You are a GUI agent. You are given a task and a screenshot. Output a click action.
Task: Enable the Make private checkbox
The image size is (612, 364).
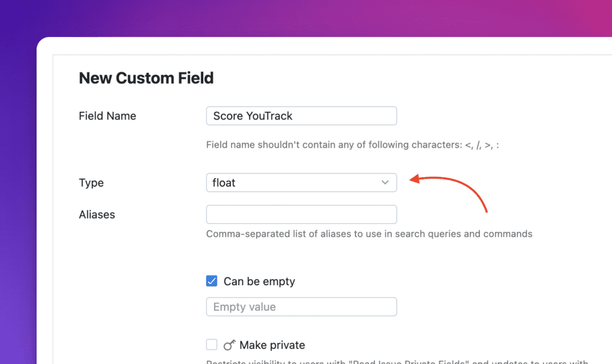212,344
